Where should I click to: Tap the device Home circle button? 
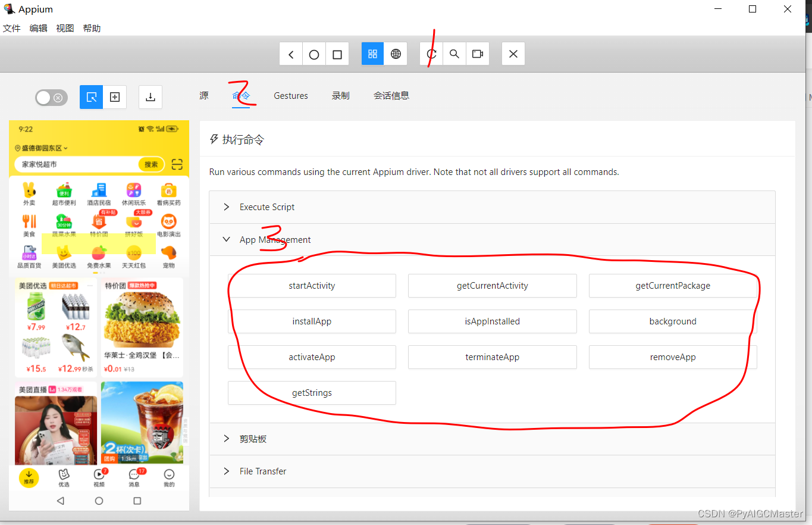click(314, 54)
